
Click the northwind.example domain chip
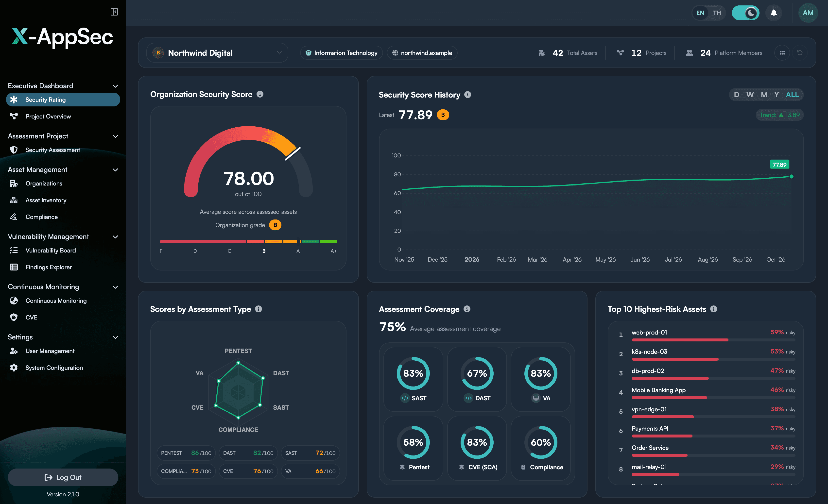tap(422, 53)
